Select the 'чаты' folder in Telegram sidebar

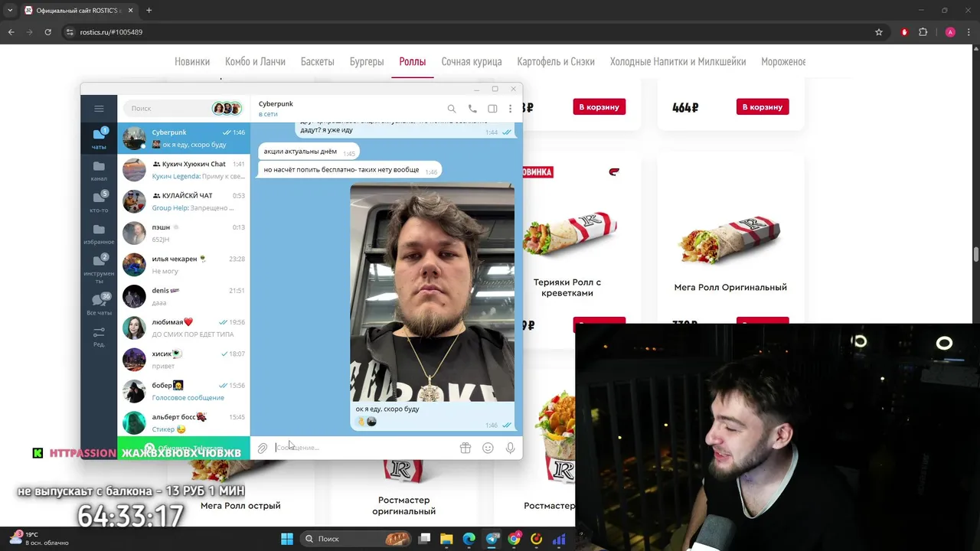pyautogui.click(x=99, y=138)
